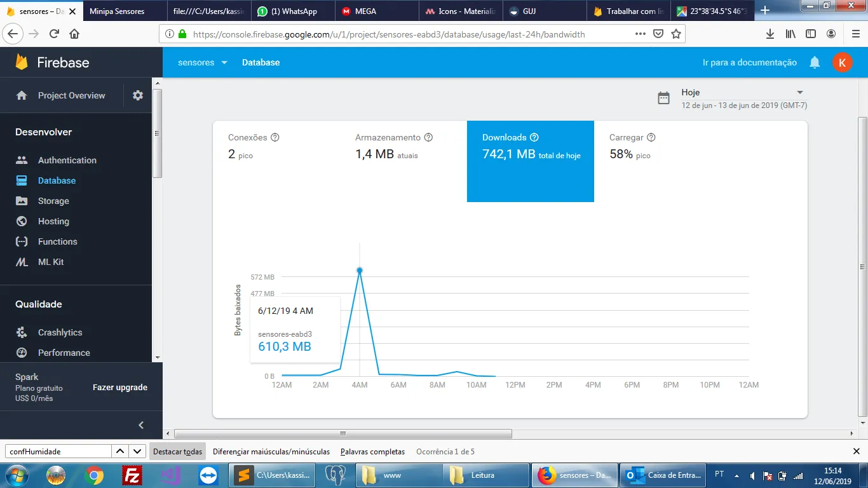Image resolution: width=868 pixels, height=488 pixels.
Task: Open project settings gear icon
Action: click(138, 95)
